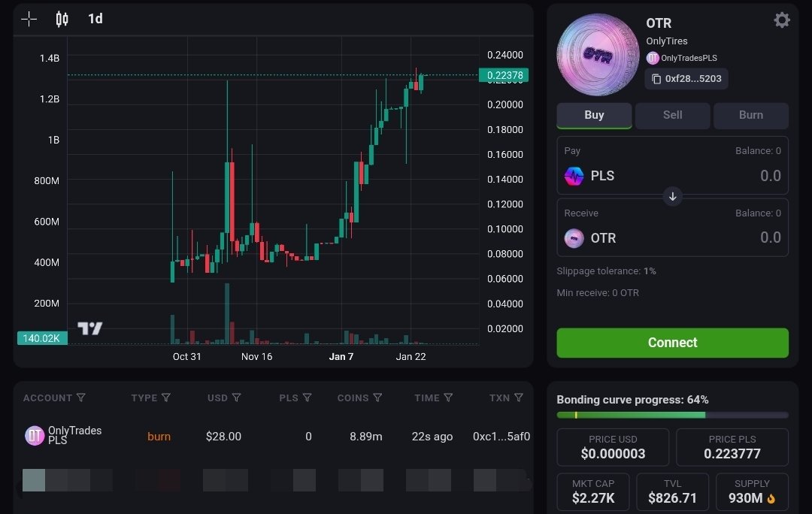This screenshot has width=812, height=514.
Task: Click the burn flame icon beside SUPPLY
Action: point(771,498)
